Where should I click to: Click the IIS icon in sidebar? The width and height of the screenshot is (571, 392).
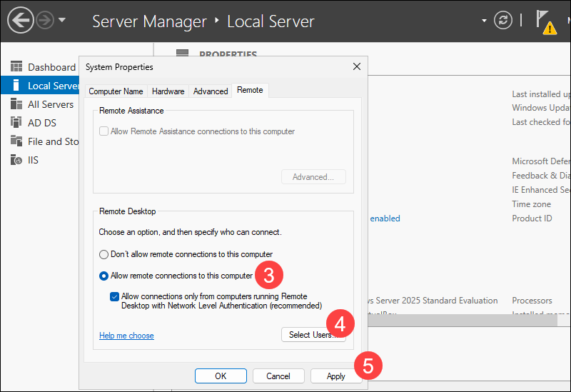pos(16,160)
